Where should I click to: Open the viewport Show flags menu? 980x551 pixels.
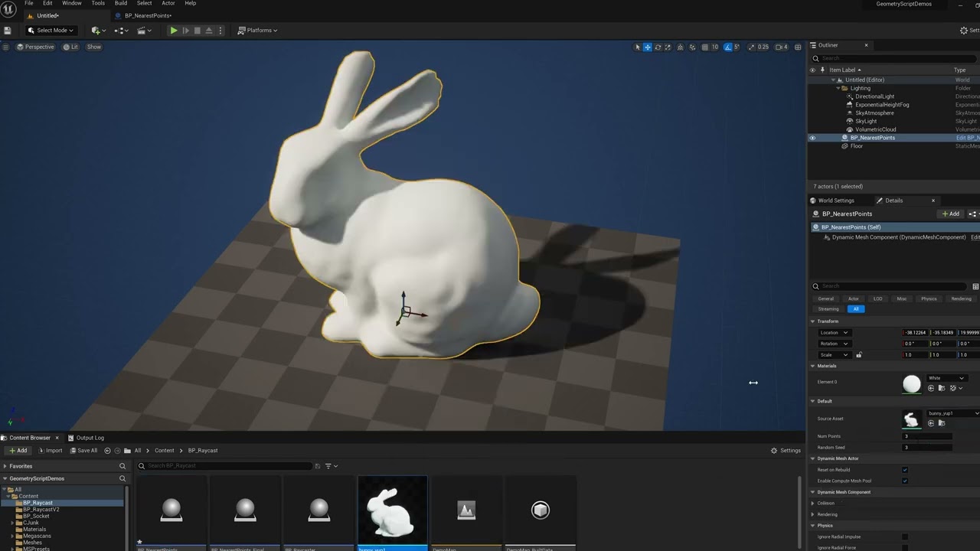point(93,47)
